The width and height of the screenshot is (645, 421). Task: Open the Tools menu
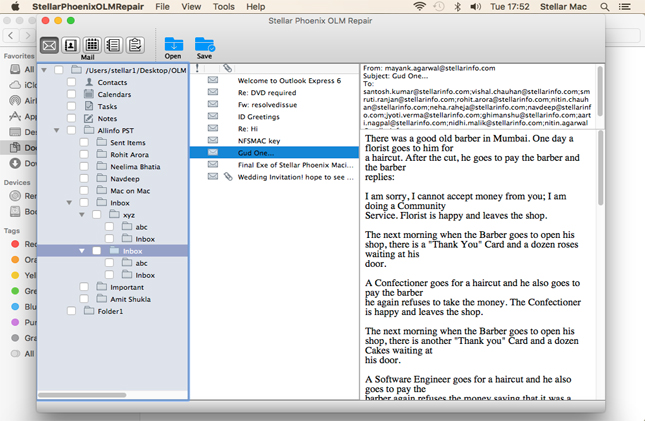[x=223, y=7]
